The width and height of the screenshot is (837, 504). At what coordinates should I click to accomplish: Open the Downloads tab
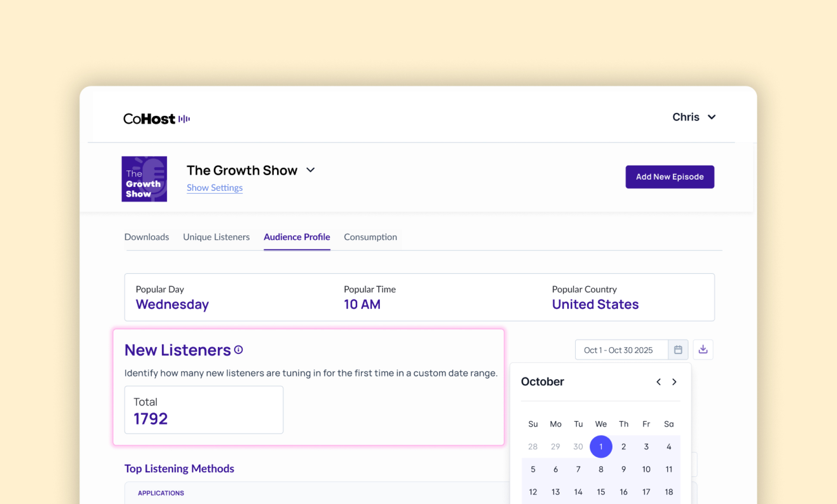147,237
